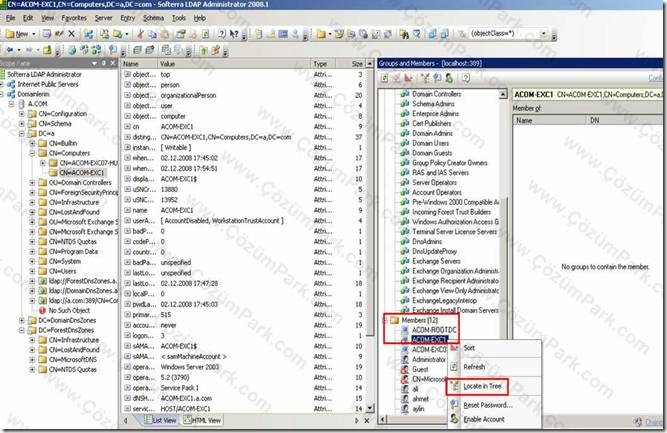Select CN=ACOM-EXC1 in the tree
The image size is (667, 433).
[x=81, y=173]
